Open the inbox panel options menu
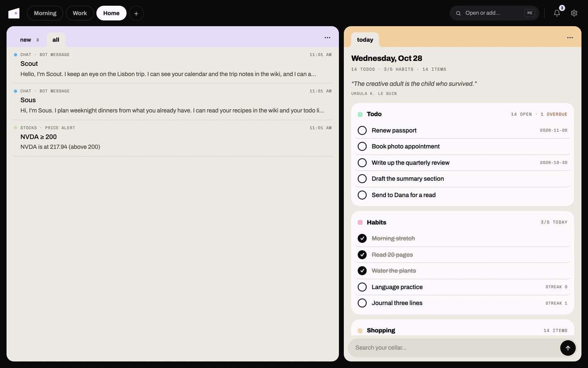 pyautogui.click(x=327, y=38)
